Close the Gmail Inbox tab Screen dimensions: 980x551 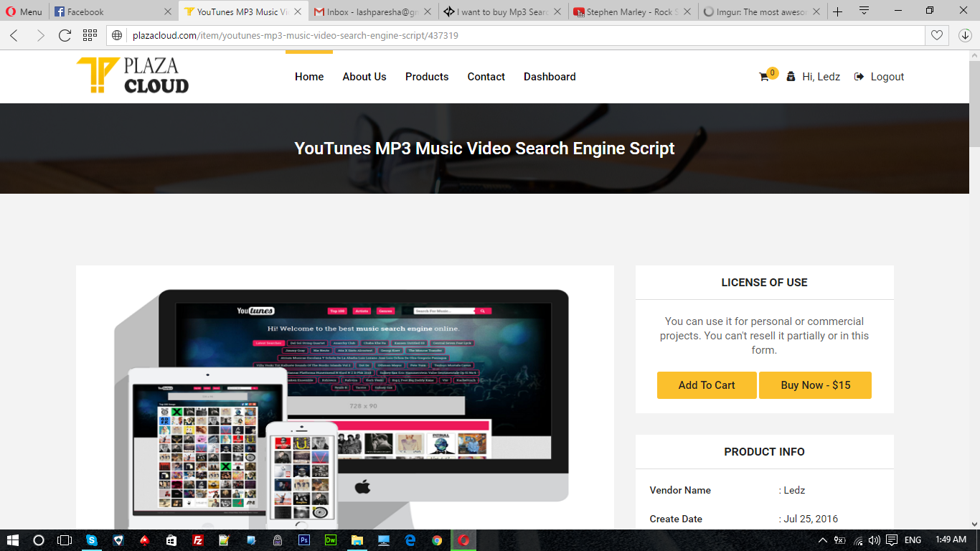(427, 11)
